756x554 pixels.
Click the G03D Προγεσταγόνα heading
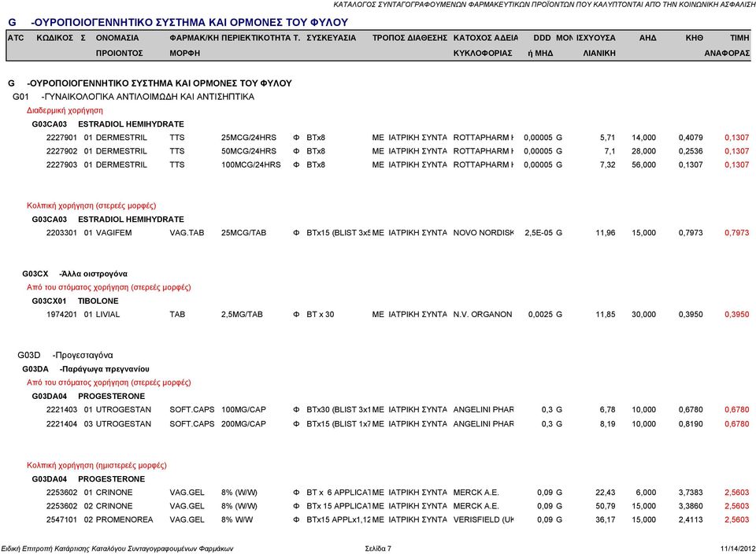[65, 356]
